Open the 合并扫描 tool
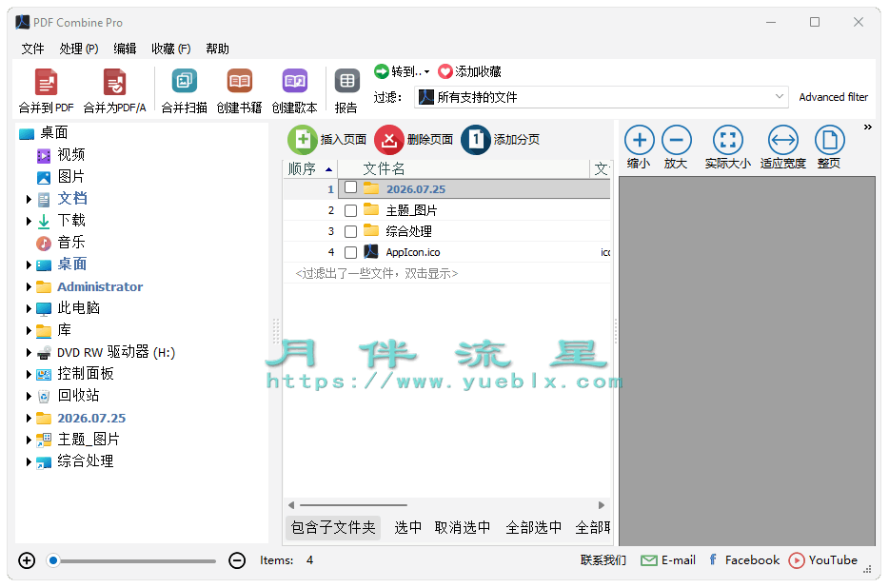 (185, 82)
